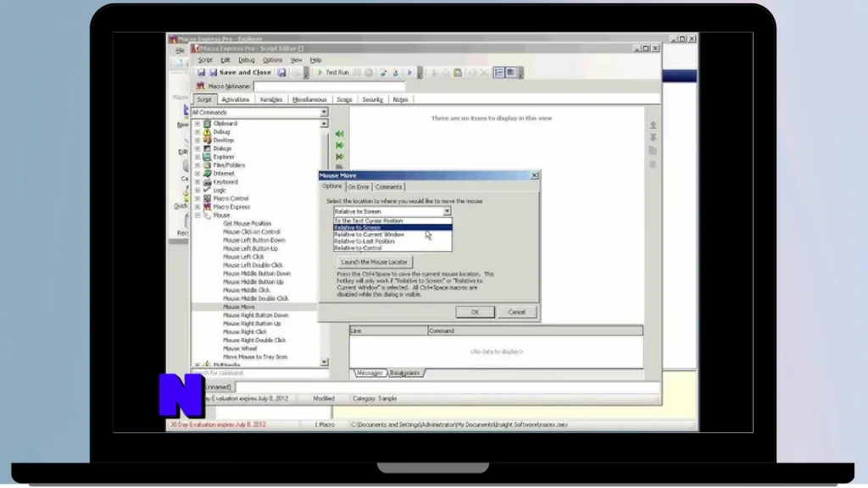868x488 pixels.
Task: Expand the Macro Control command category
Action: click(x=197, y=198)
